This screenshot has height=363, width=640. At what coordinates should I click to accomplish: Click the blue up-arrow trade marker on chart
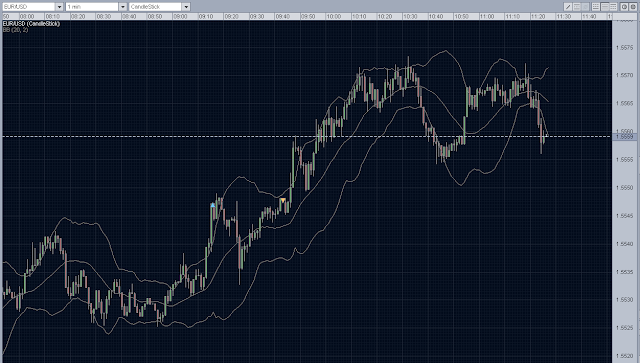point(213,205)
